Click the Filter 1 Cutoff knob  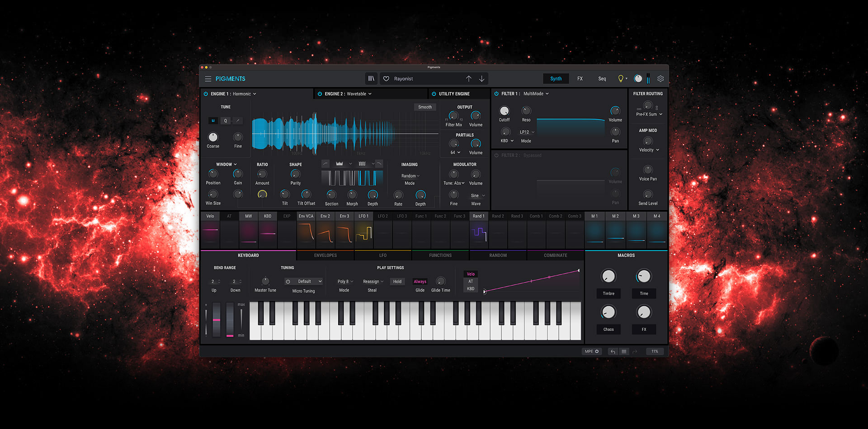[x=504, y=111]
